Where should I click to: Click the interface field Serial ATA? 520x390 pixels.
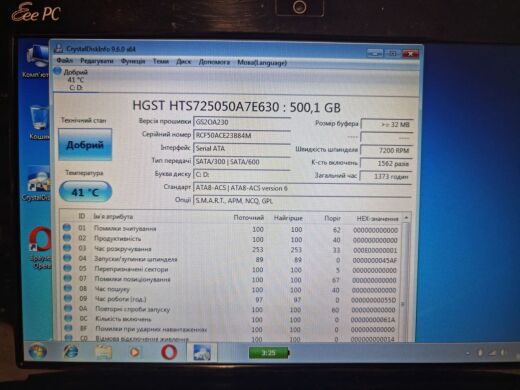(x=242, y=148)
